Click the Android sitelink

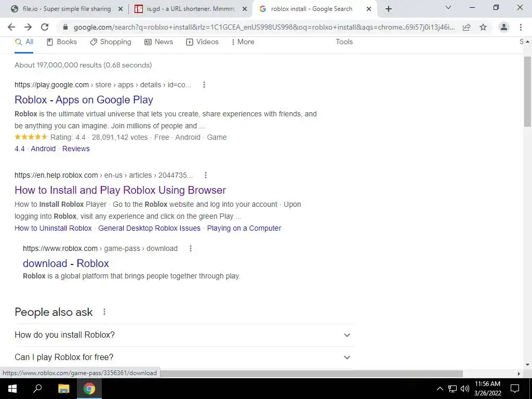coord(43,149)
